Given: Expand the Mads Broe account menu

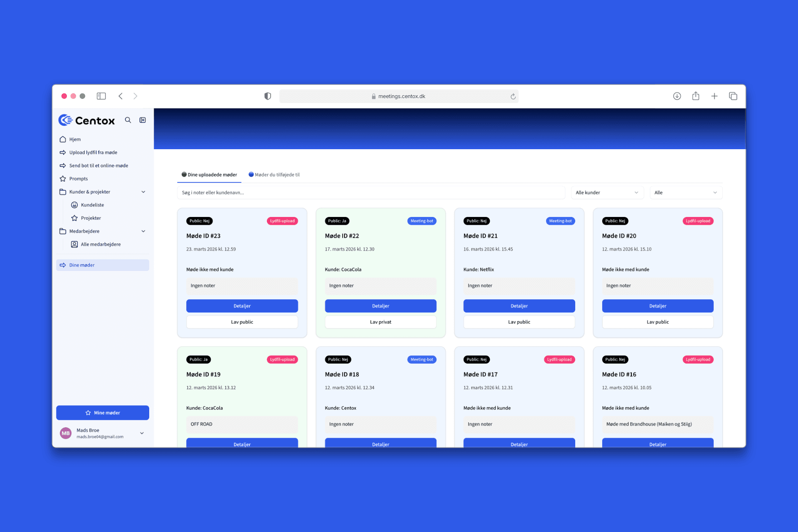Looking at the screenshot, I should pyautogui.click(x=142, y=433).
